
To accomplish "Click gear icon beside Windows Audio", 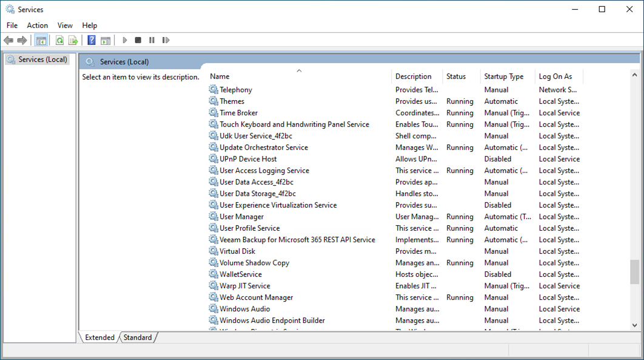I will 213,308.
